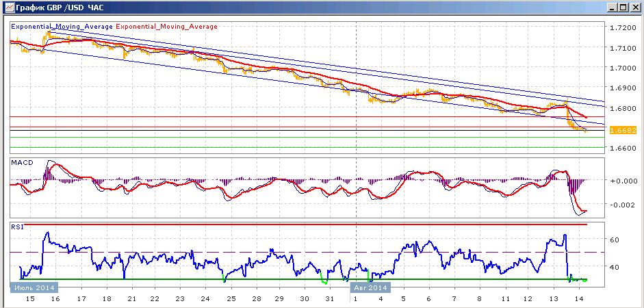This screenshot has height=308, width=644.
Task: Click date label 14 on time axis
Action: 580,299
